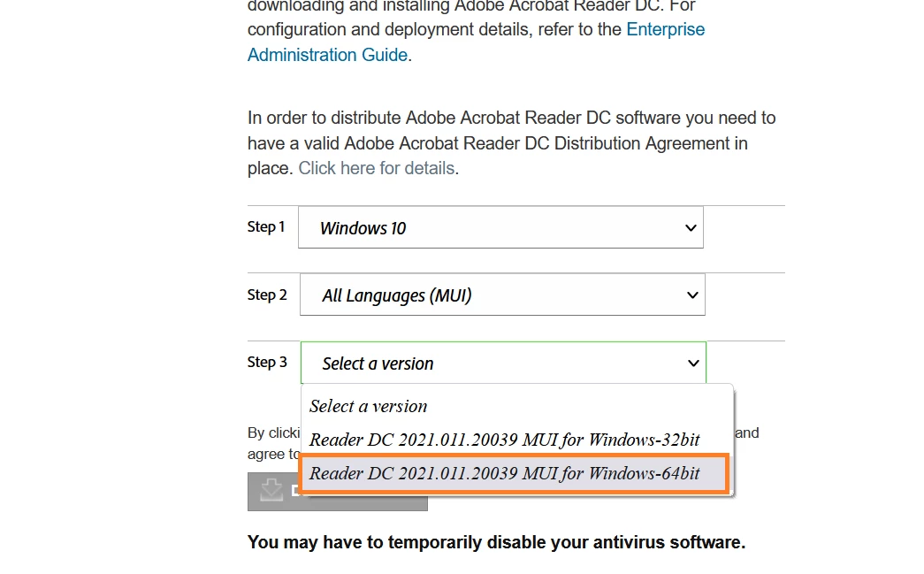Select Reader DC 2021.011.20039 MUI Windows-32bit
The image size is (924, 574).
pos(516,440)
